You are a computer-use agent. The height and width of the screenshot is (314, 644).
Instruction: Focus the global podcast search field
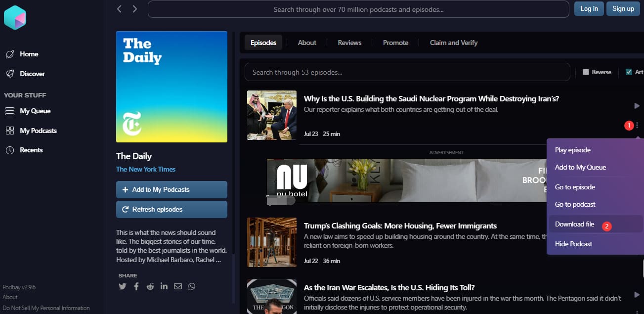(358, 9)
